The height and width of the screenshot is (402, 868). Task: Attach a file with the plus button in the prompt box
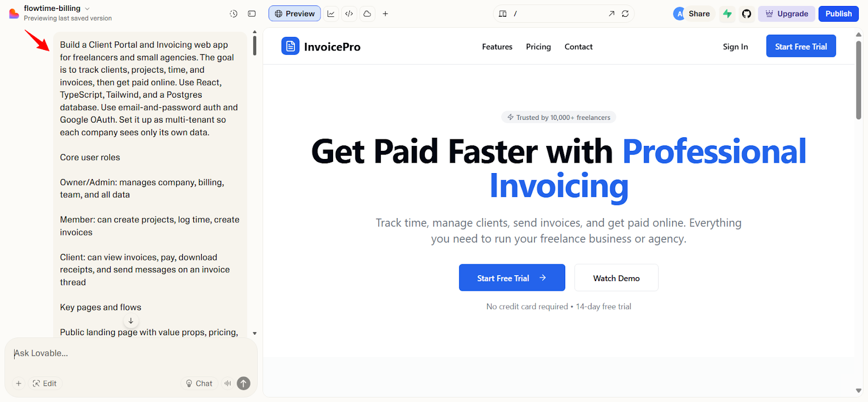point(18,384)
